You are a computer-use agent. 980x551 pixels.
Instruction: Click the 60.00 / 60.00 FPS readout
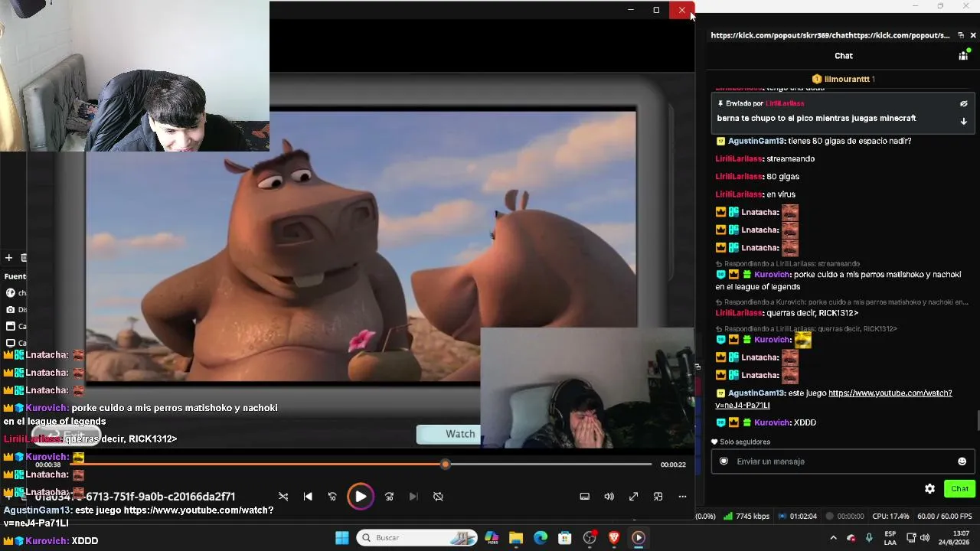click(x=945, y=517)
